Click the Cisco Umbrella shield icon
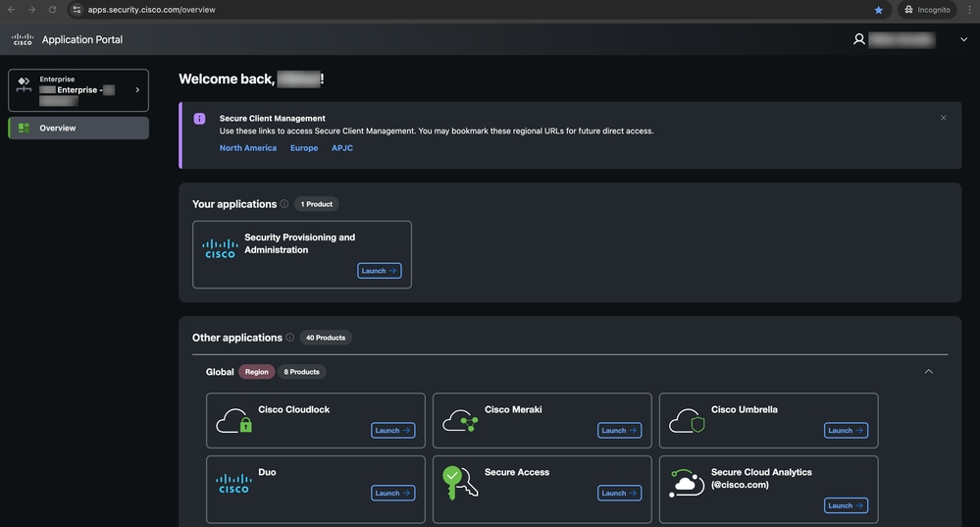The image size is (980, 527). tap(687, 421)
